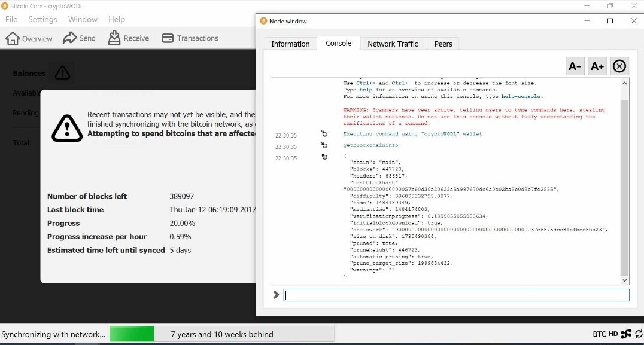Open the Overview page
Image resolution: width=644 pixels, height=345 pixels.
tap(29, 38)
